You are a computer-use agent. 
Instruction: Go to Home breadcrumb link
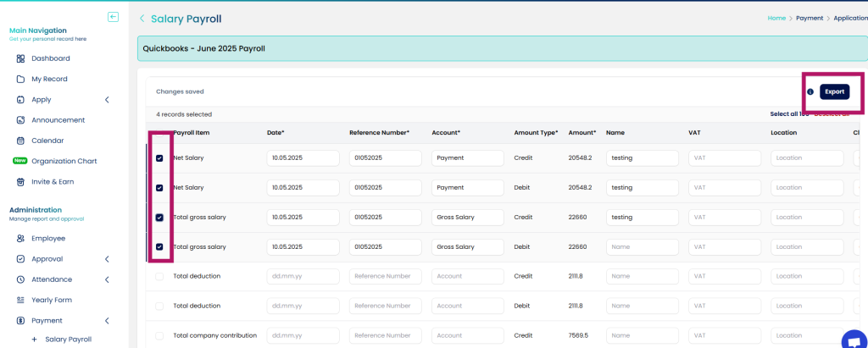coord(776,19)
